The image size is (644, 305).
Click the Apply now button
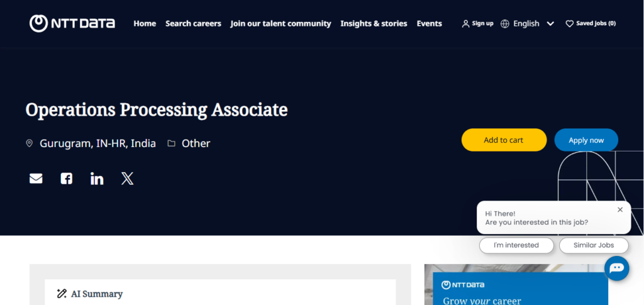(586, 140)
